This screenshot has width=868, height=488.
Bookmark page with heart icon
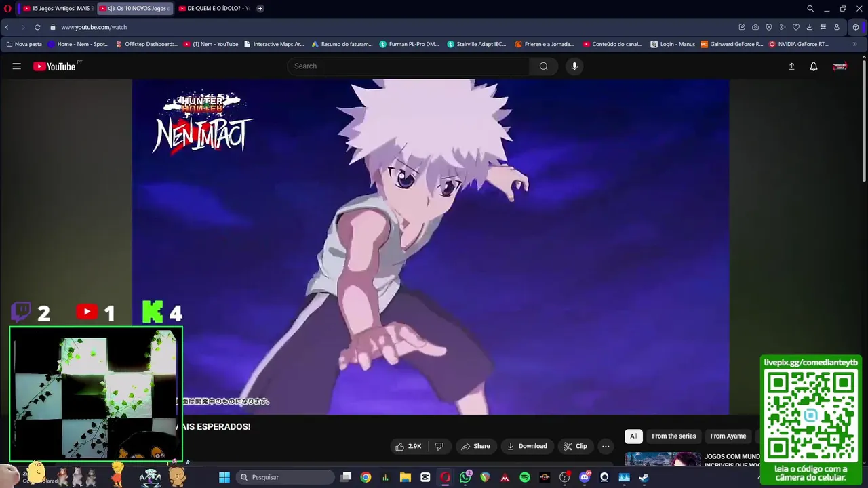(x=796, y=27)
